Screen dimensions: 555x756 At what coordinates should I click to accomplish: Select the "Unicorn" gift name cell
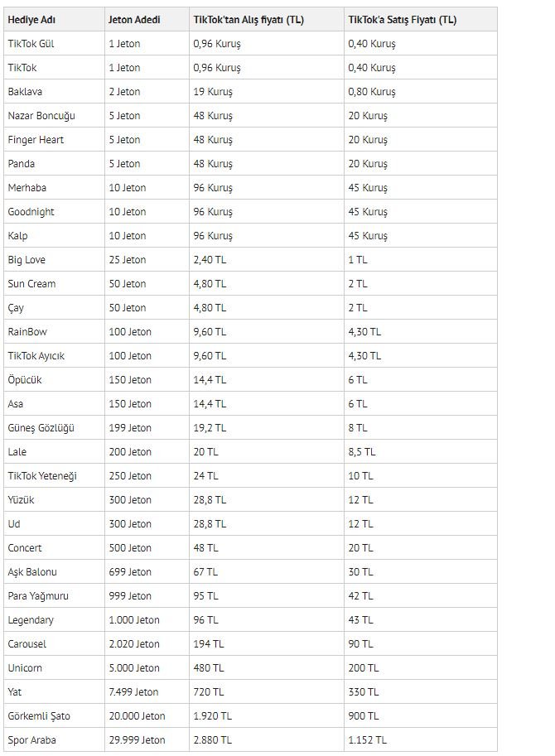(x=25, y=667)
